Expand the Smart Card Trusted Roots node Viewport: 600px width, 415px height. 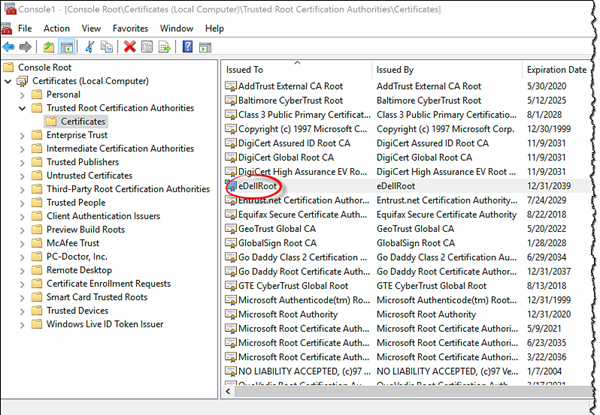click(x=22, y=298)
